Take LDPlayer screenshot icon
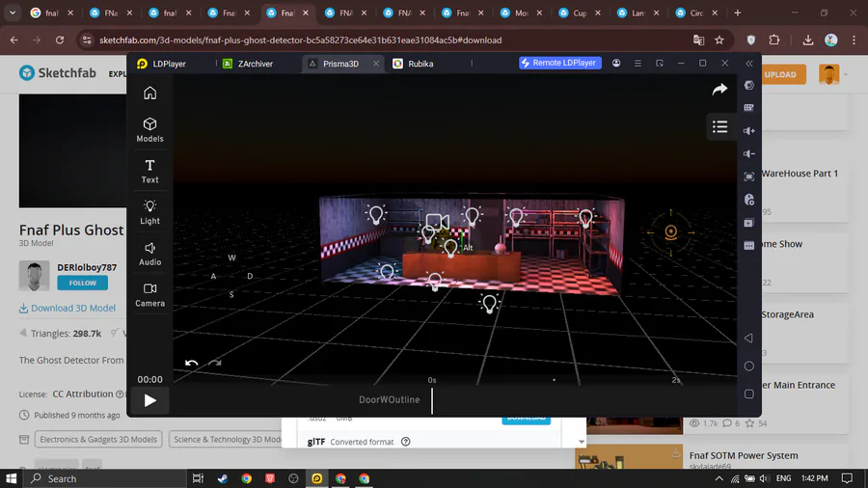Image resolution: width=868 pixels, height=488 pixels. coord(749,176)
